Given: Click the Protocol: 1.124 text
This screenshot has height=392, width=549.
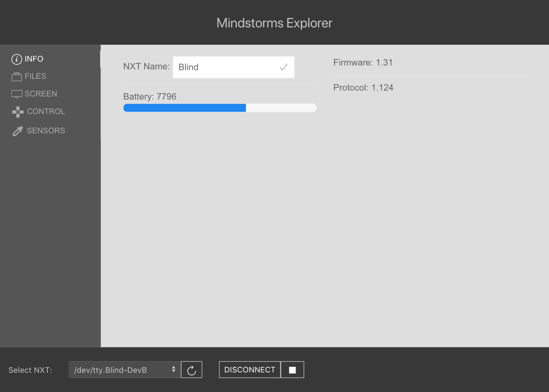Looking at the screenshot, I should tap(363, 87).
